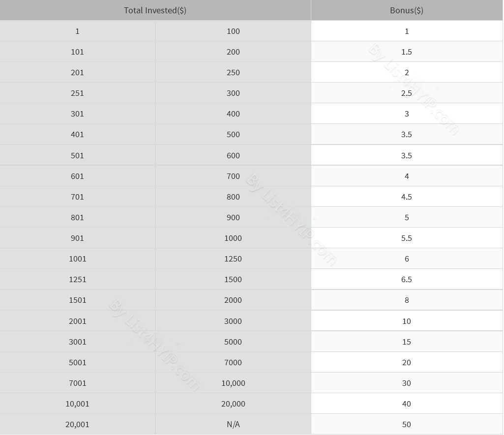Select the cell showing 801
Image resolution: width=504 pixels, height=435 pixels.
(78, 217)
